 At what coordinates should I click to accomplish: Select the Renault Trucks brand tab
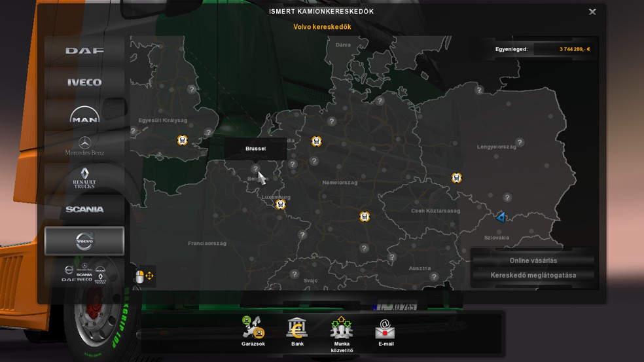[84, 178]
